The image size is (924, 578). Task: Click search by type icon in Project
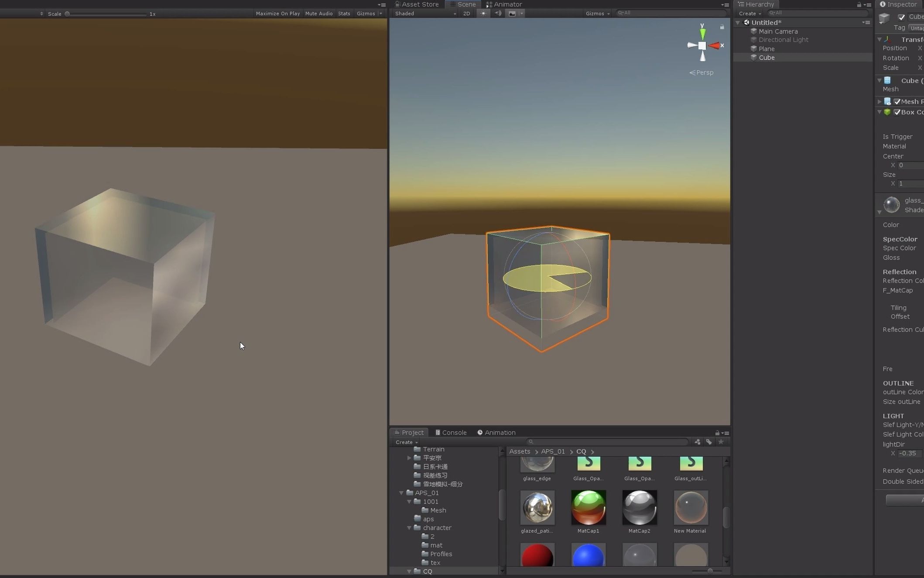coord(697,442)
